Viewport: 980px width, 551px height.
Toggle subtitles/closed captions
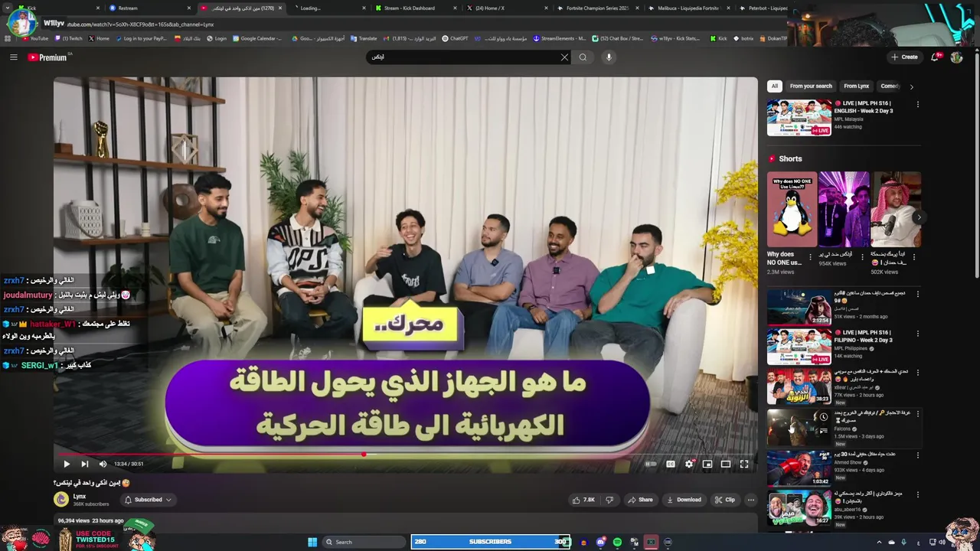tap(671, 464)
